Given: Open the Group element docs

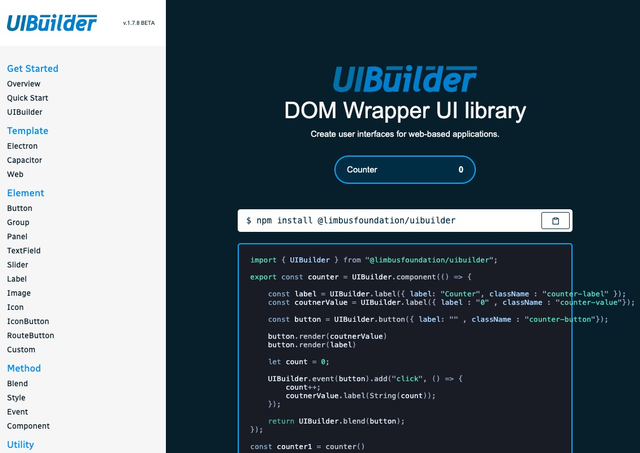Looking at the screenshot, I should (x=18, y=222).
